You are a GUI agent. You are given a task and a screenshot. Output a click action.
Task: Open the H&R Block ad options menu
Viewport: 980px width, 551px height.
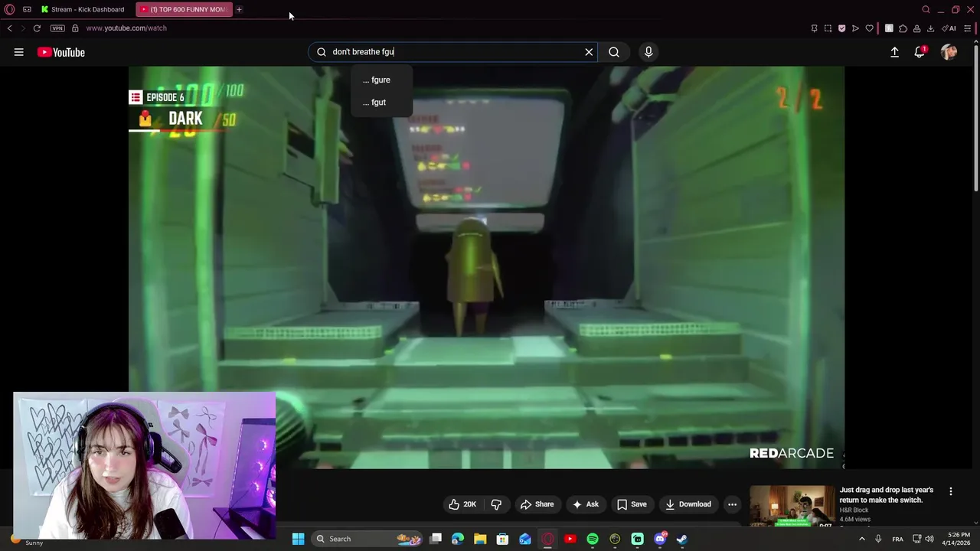tap(951, 491)
